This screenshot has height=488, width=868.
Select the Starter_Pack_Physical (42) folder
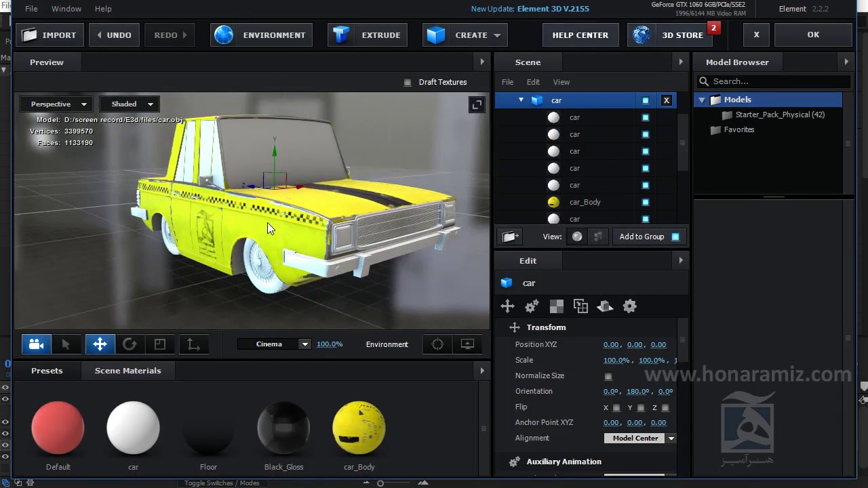pyautogui.click(x=780, y=115)
